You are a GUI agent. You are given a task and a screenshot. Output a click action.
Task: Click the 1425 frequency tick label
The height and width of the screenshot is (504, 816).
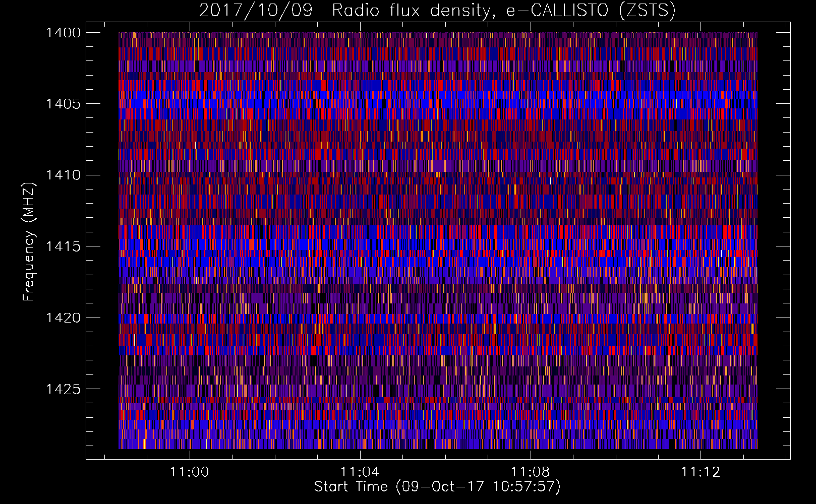[x=63, y=389]
